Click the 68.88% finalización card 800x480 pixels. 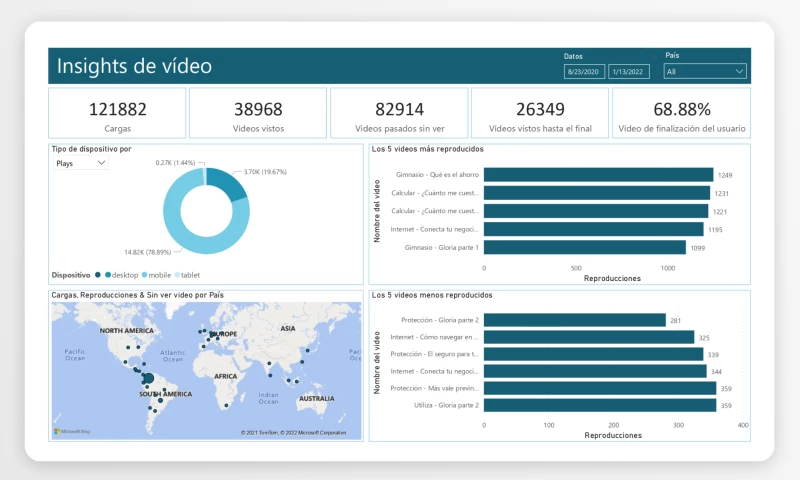tap(682, 113)
